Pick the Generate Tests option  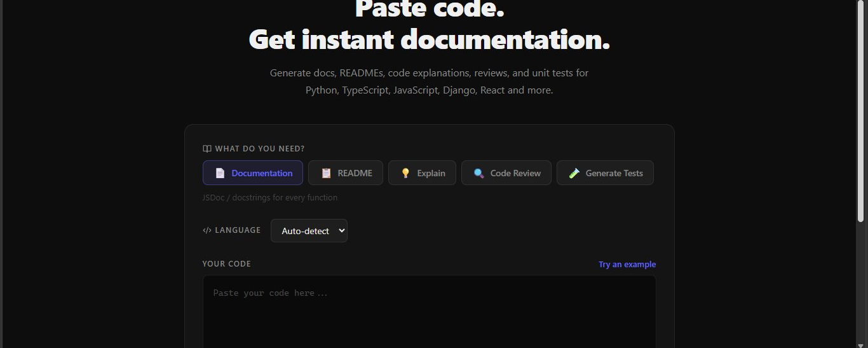pyautogui.click(x=605, y=173)
